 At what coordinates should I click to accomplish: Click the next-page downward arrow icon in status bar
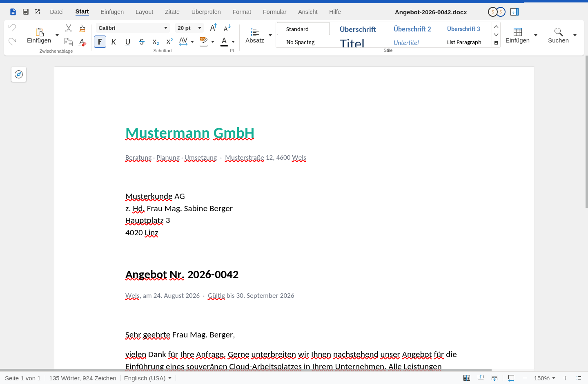point(494,378)
